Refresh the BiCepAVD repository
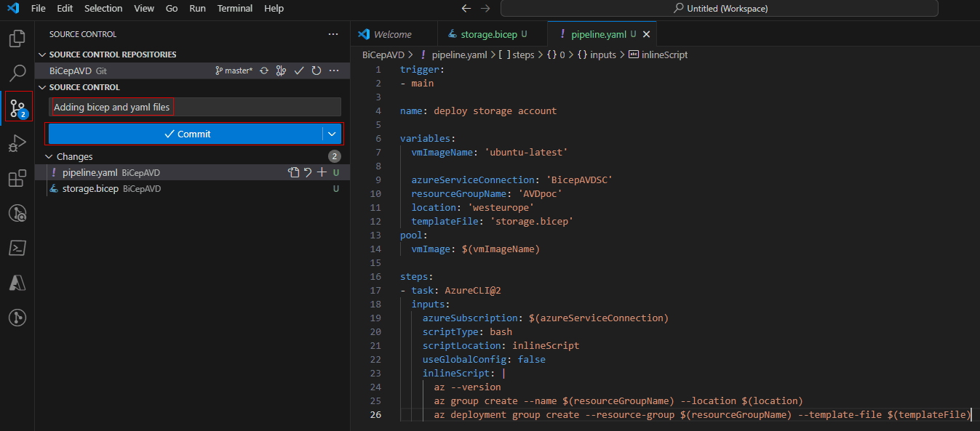Viewport: 980px width, 431px height. pyautogui.click(x=316, y=71)
